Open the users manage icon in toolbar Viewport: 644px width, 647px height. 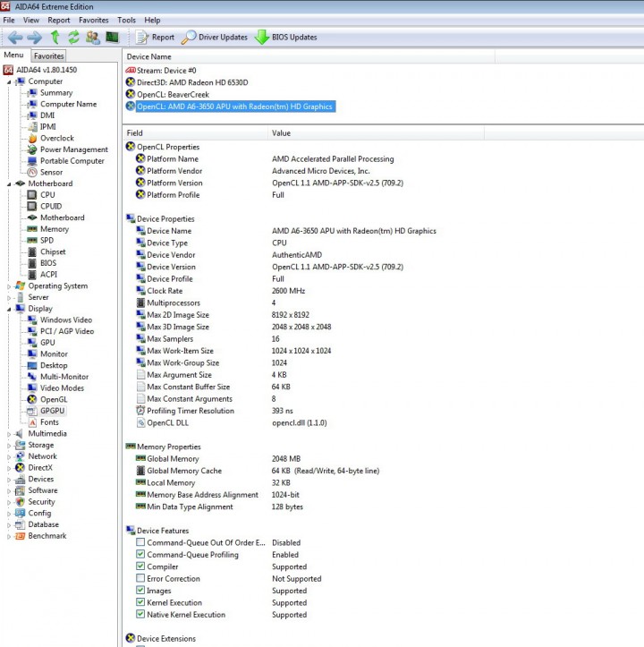(x=93, y=38)
